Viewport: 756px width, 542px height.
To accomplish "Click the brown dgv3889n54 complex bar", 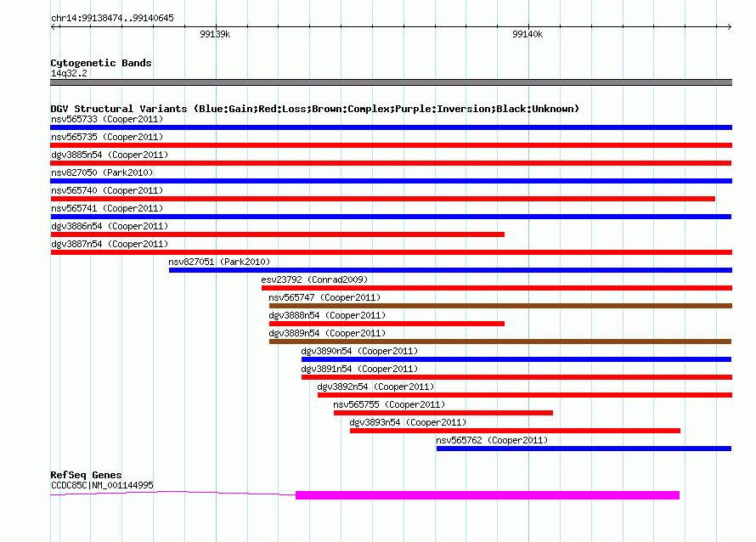I will point(500,342).
